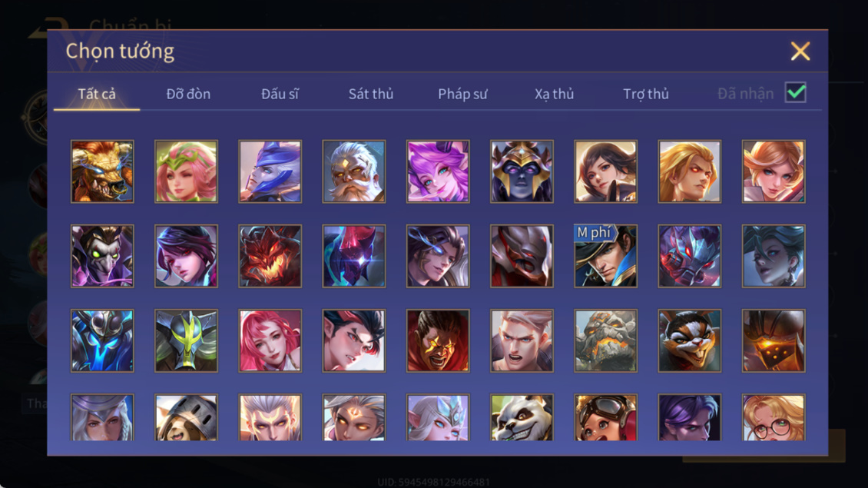Choose the pink-haired girl with horns
868x488 pixels.
tap(438, 171)
